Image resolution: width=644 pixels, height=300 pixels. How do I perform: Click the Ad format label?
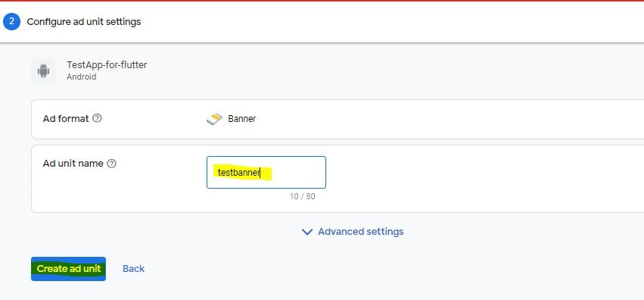[x=66, y=119]
